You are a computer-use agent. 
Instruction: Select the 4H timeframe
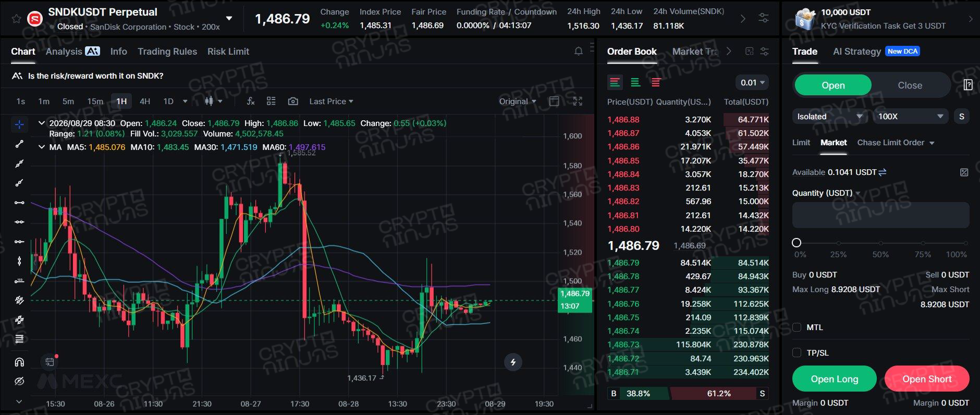click(x=145, y=101)
